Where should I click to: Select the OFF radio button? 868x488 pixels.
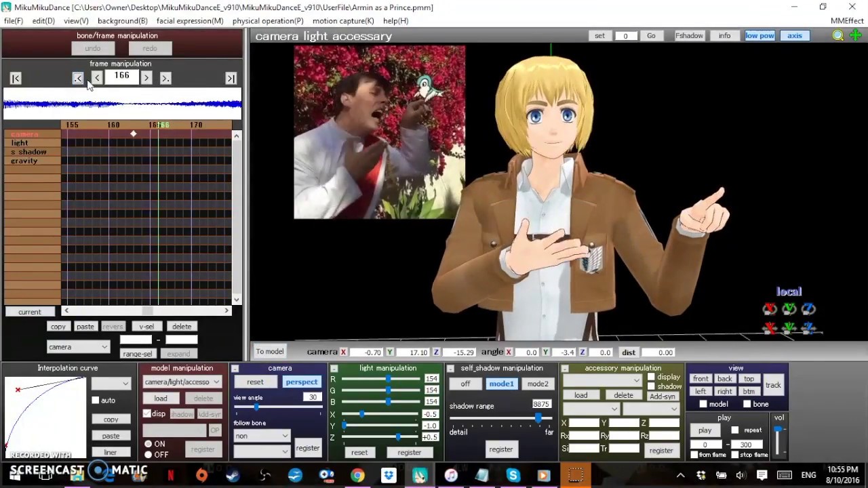(x=148, y=455)
